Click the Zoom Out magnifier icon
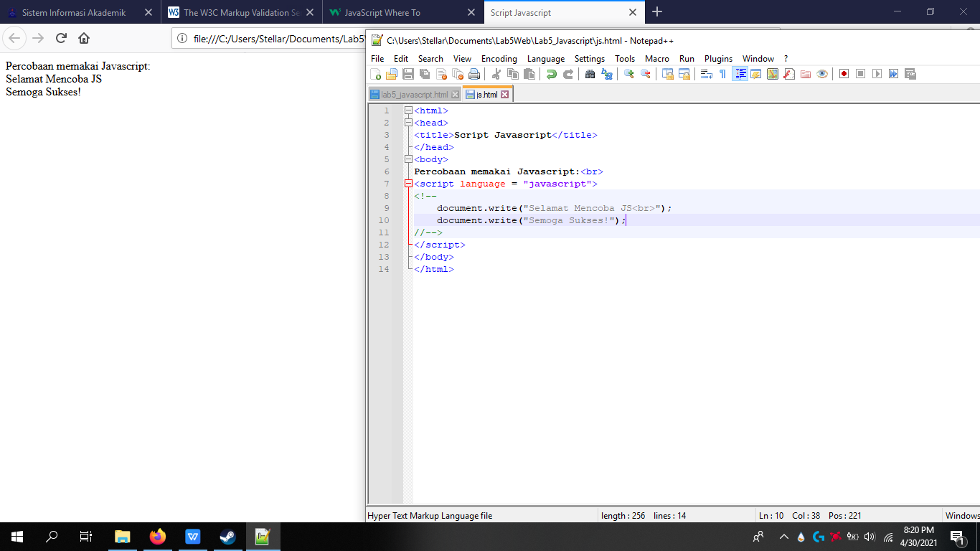 pos(645,74)
